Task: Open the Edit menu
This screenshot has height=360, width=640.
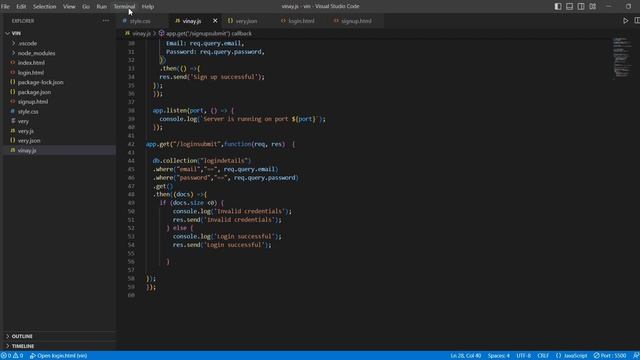Action: click(21, 7)
